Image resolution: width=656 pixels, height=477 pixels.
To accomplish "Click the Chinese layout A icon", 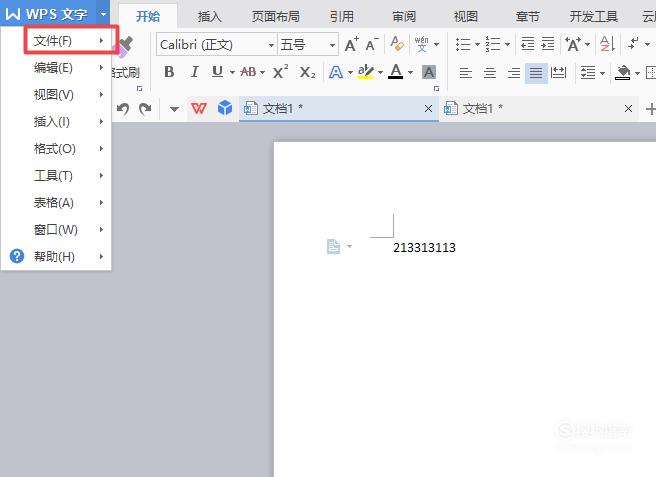I will pos(573,44).
